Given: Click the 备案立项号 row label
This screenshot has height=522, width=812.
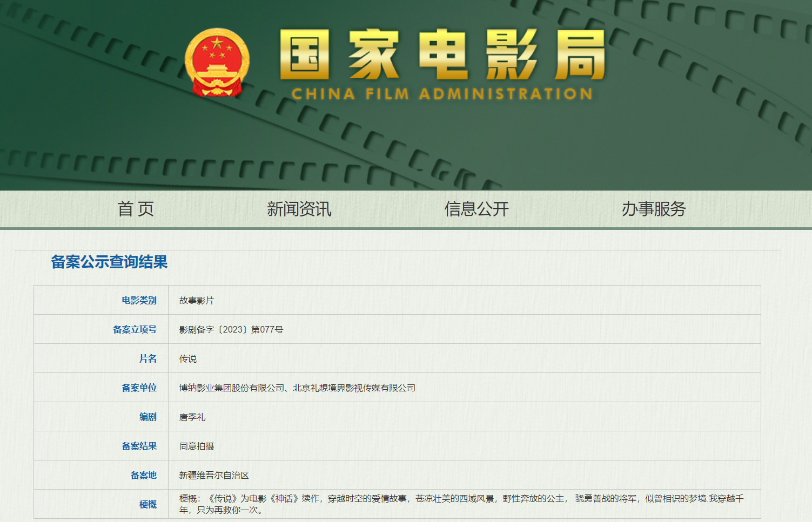Looking at the screenshot, I should (x=135, y=329).
